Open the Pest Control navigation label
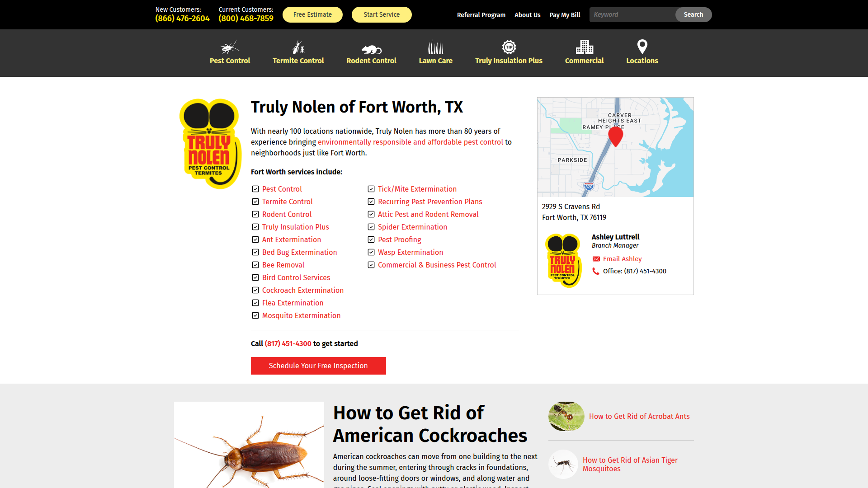This screenshot has width=868, height=488. tap(230, 61)
